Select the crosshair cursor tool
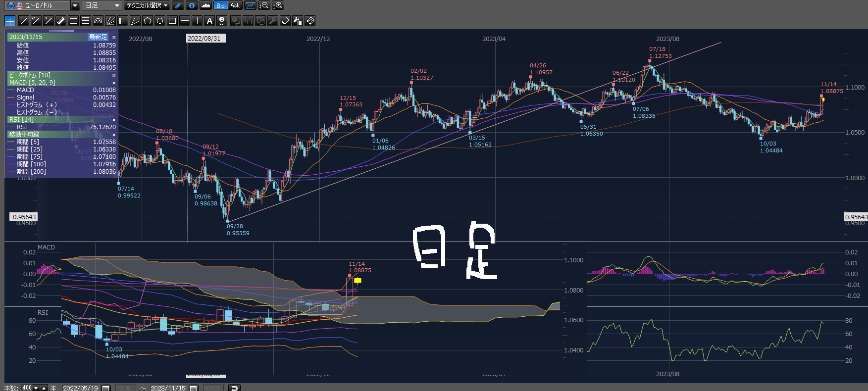This screenshot has width=868, height=391. tap(10, 21)
